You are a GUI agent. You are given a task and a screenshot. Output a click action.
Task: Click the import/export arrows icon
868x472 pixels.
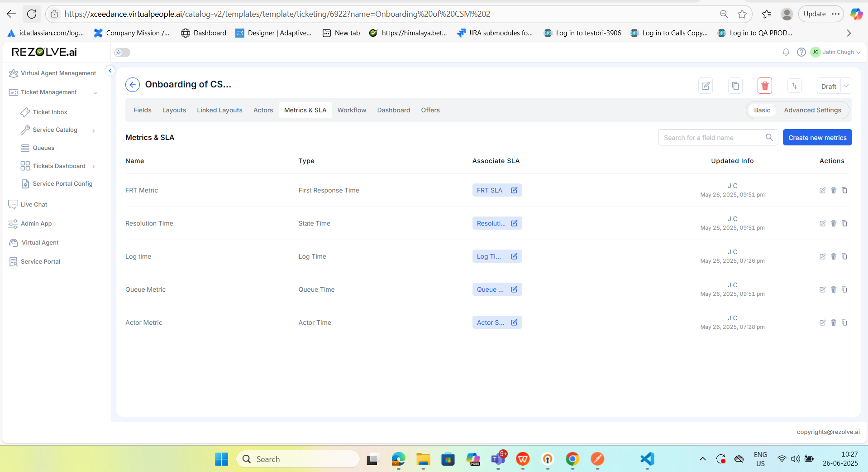(x=795, y=86)
